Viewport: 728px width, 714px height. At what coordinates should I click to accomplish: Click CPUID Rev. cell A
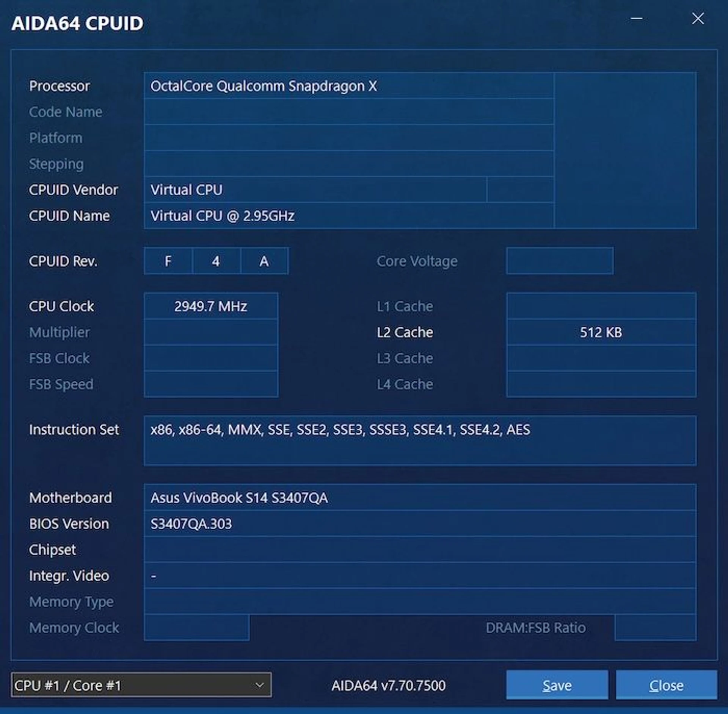pos(264,261)
